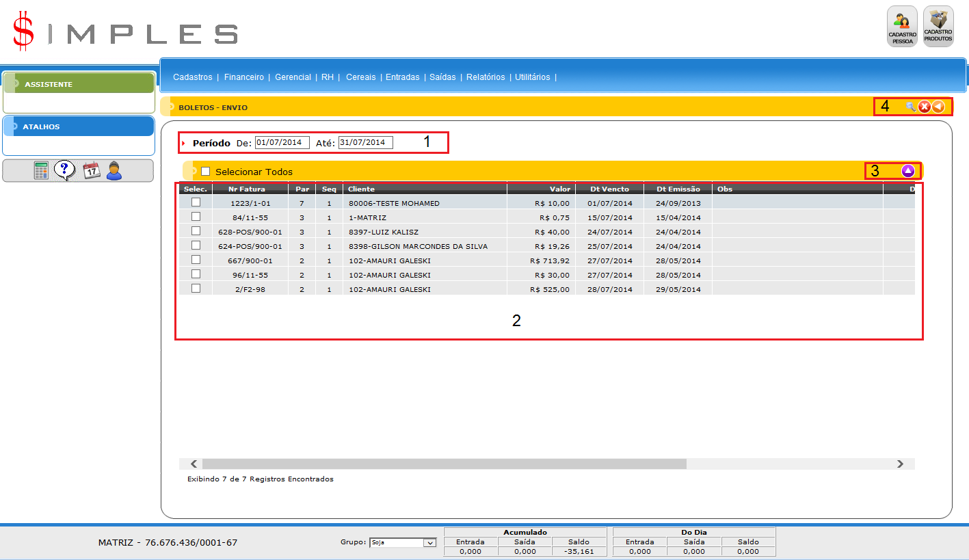The width and height of the screenshot is (969, 560).
Task: Click the purple up arrow send icon
Action: pos(907,171)
